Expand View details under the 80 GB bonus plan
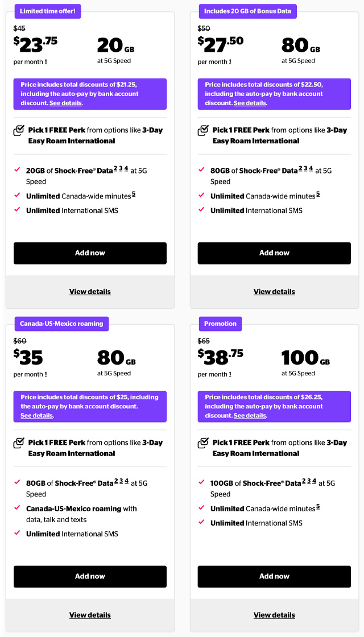 pos(274,291)
